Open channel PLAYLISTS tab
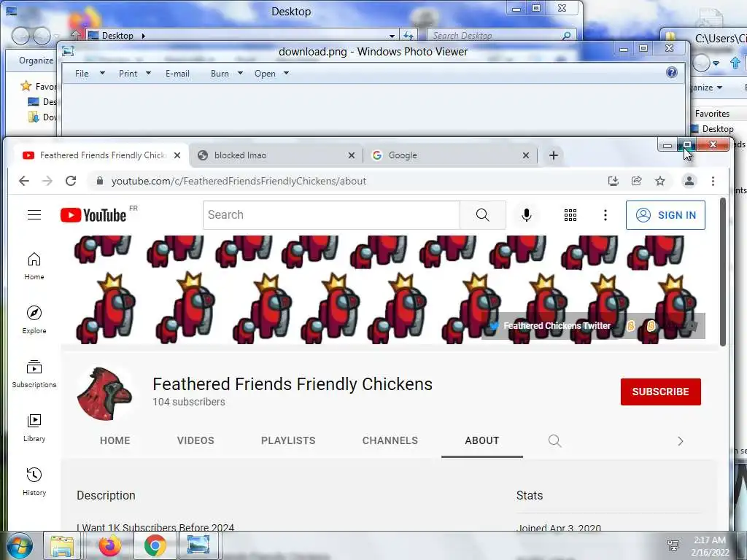Image resolution: width=747 pixels, height=560 pixels. (x=288, y=440)
